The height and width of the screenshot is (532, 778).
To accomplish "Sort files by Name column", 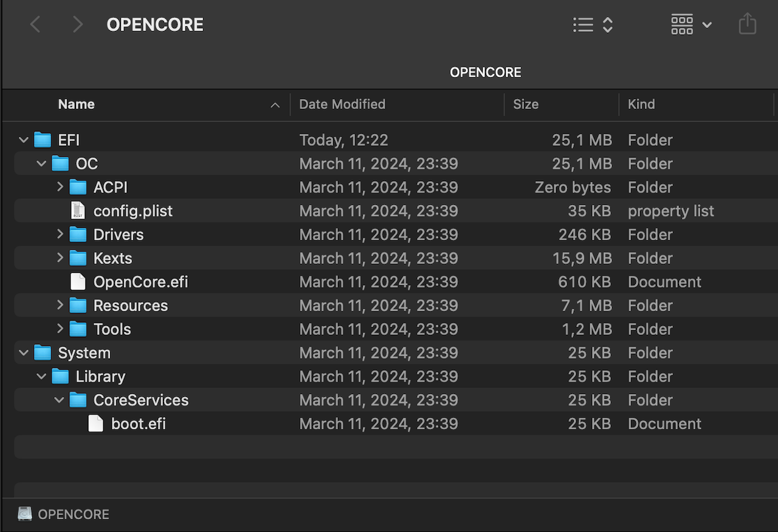I will 77,105.
